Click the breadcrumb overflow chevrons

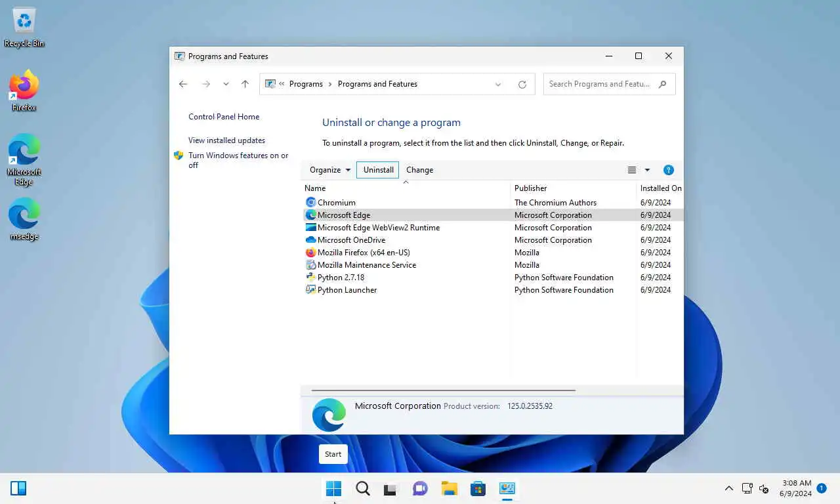[x=282, y=84]
